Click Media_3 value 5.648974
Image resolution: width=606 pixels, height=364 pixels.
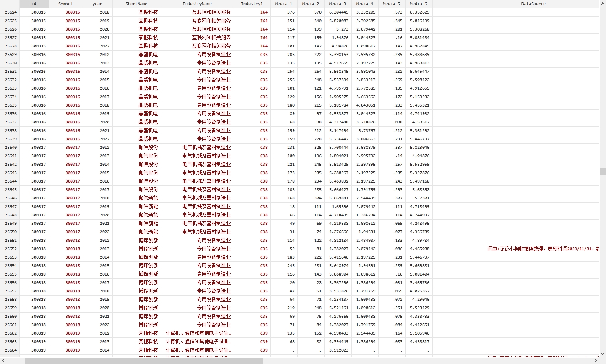pyautogui.click(x=339, y=266)
